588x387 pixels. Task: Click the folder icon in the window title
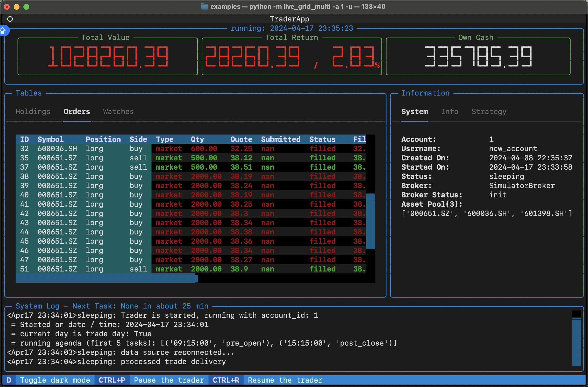pos(204,6)
